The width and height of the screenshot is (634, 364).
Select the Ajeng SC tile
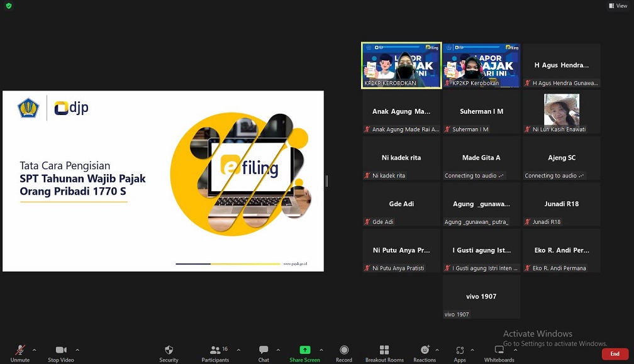pyautogui.click(x=562, y=158)
